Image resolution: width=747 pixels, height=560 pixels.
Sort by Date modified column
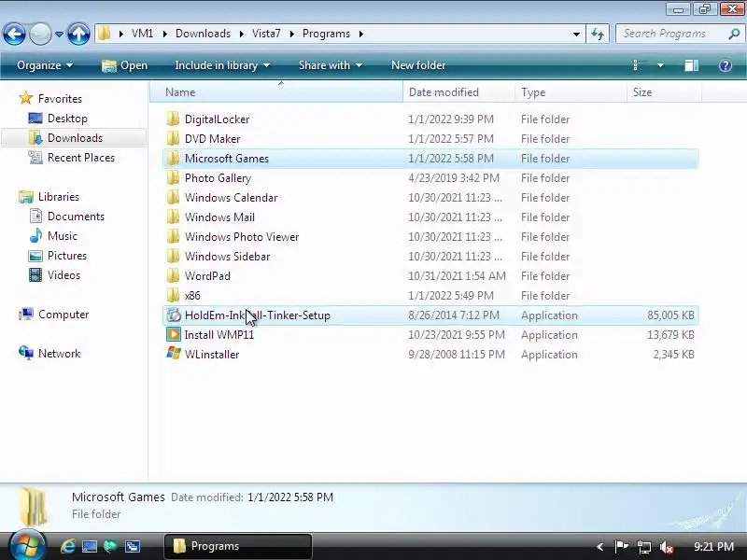pos(458,92)
